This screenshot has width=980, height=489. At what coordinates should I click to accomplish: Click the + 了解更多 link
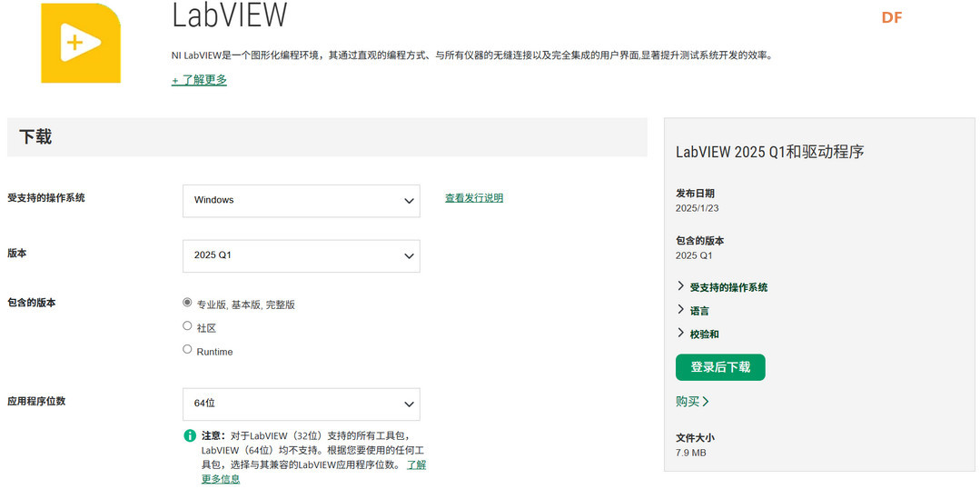[x=199, y=80]
